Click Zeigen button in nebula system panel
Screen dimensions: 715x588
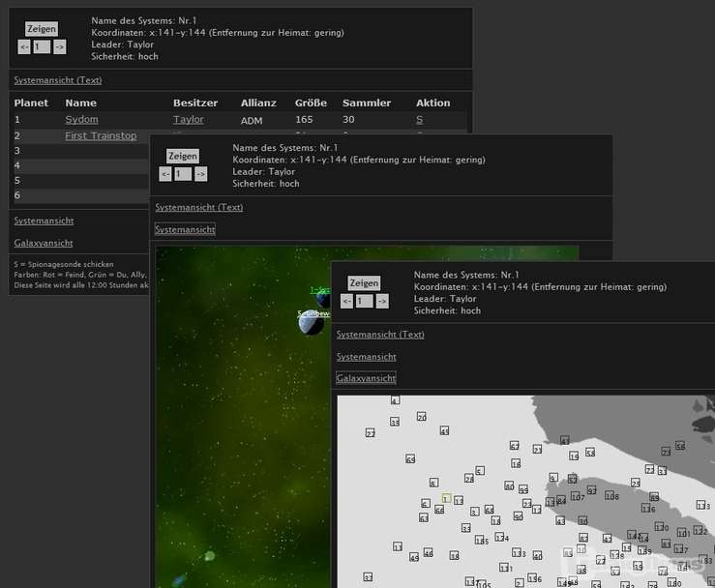coord(183,156)
